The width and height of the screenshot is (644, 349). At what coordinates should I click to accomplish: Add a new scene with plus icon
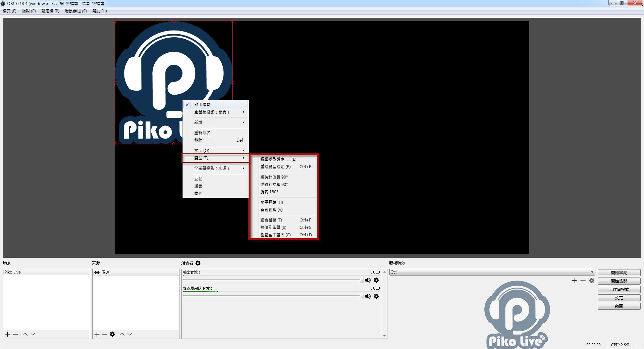click(8, 334)
